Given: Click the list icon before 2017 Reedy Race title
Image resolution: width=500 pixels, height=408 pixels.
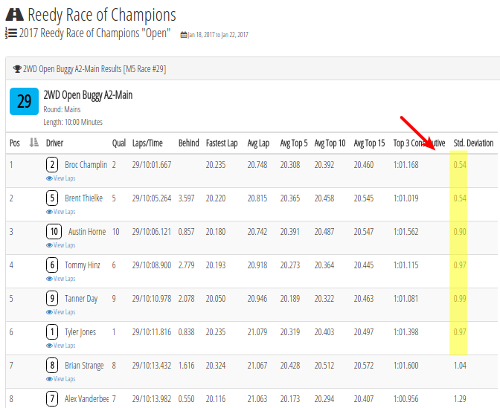Looking at the screenshot, I should pos(11,33).
